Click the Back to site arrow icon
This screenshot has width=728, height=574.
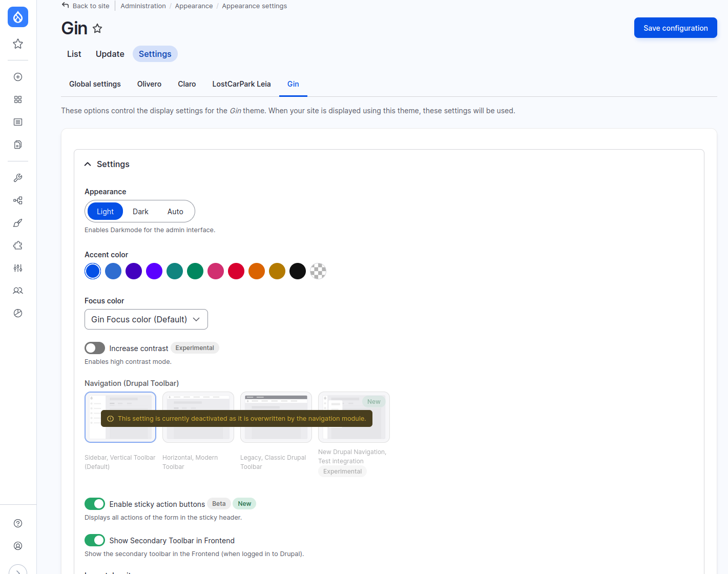[65, 6]
